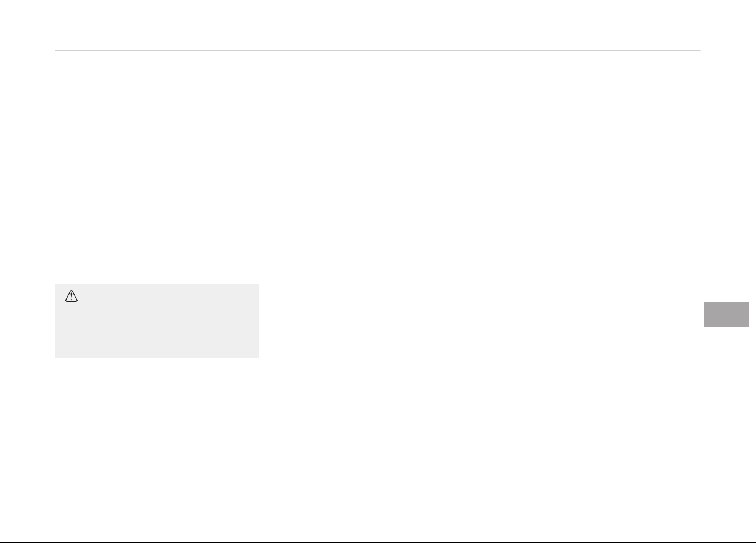The height and width of the screenshot is (543, 756).
Task: Hit the outlined hazard triangle icon
Action: click(72, 296)
